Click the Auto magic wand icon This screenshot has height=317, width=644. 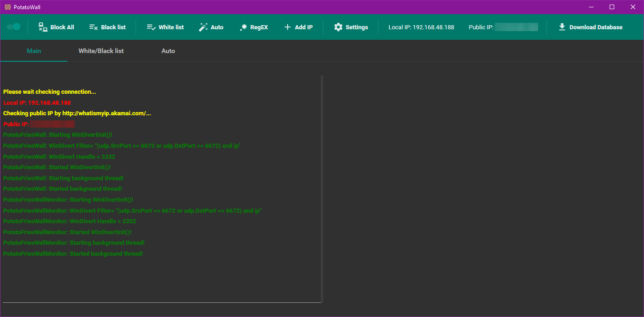(x=203, y=27)
